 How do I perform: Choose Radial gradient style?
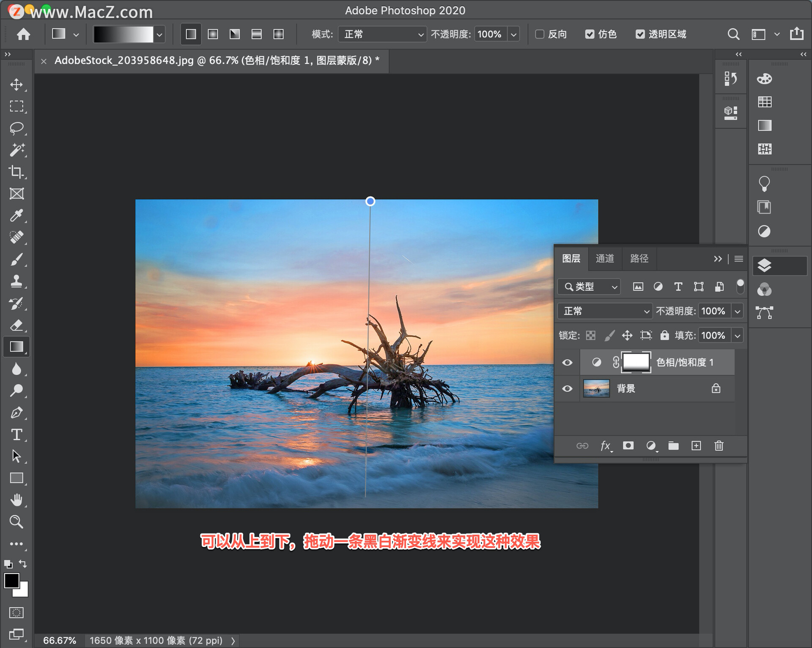pos(213,34)
